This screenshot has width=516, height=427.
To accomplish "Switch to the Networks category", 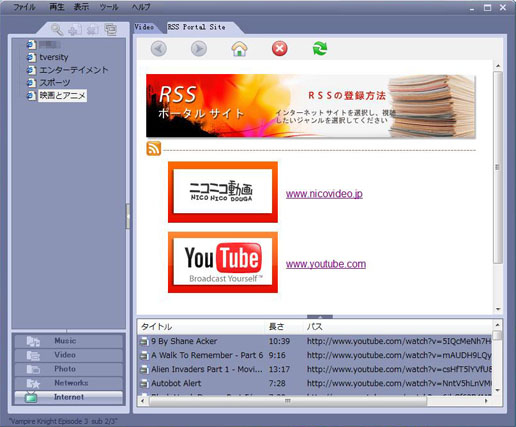I will 69,383.
